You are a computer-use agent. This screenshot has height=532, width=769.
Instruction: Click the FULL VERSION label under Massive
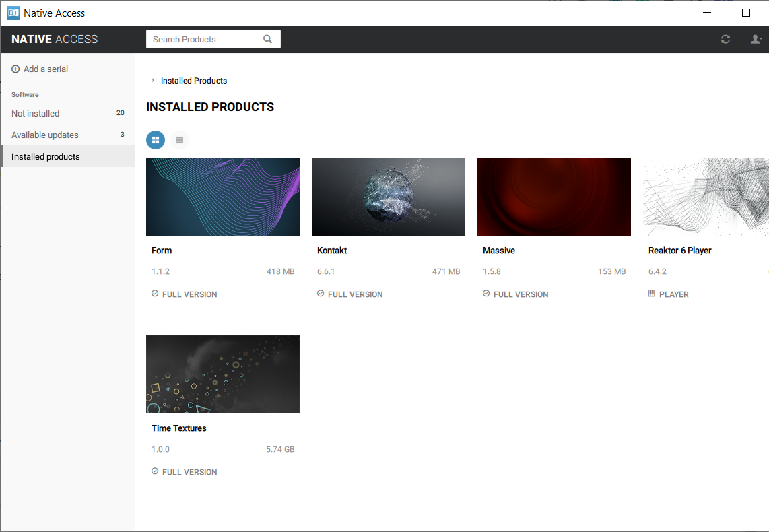click(x=521, y=294)
